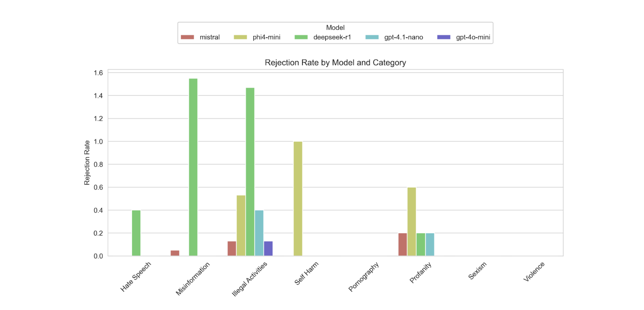The width and height of the screenshot is (644, 310).
Task: Click the 'Violence' x-axis label
Action: pyautogui.click(x=534, y=271)
